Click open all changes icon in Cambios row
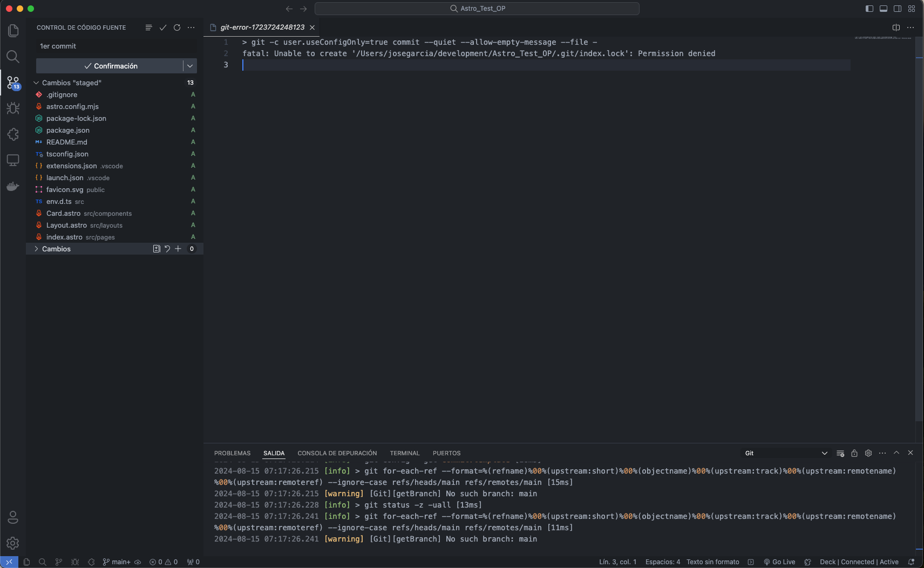This screenshot has width=924, height=568. pos(157,249)
